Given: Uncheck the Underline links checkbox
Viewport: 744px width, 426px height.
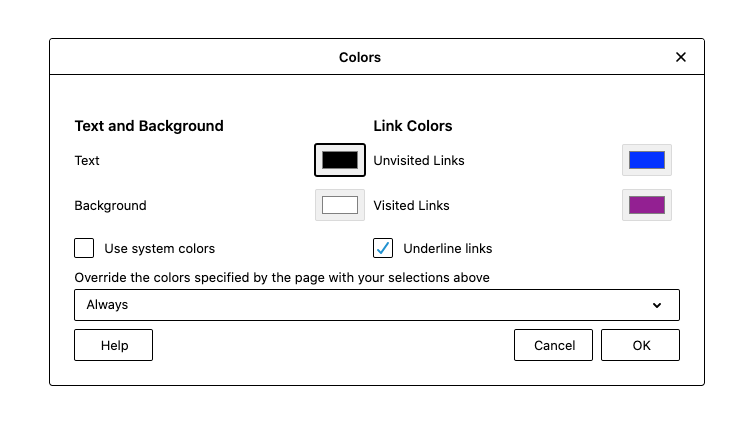Looking at the screenshot, I should (x=383, y=248).
